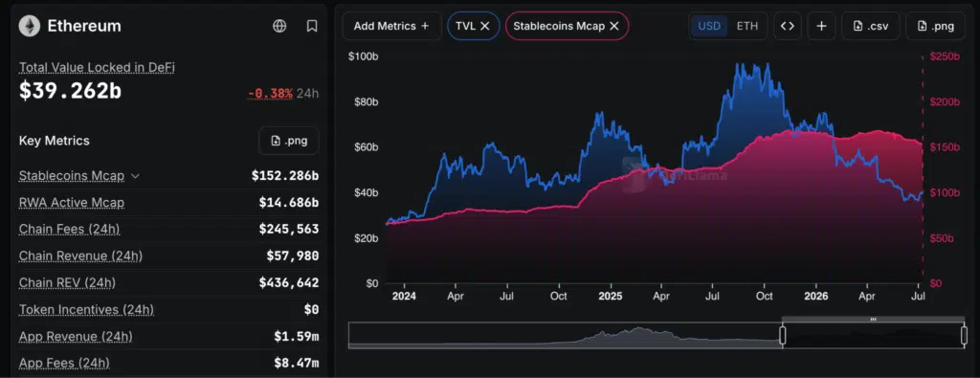This screenshot has height=378, width=980.
Task: Remove the Stablecoins Mcap metric chip
Action: 614,26
